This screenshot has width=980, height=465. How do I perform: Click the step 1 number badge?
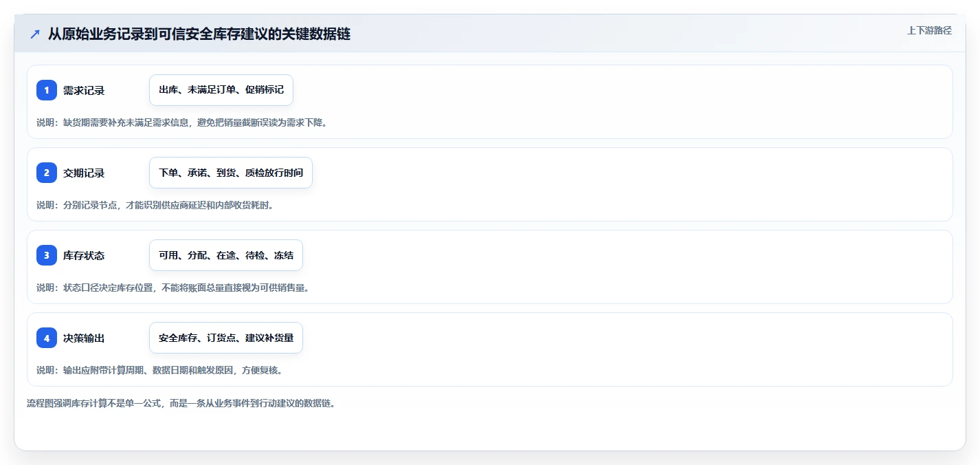(47, 90)
